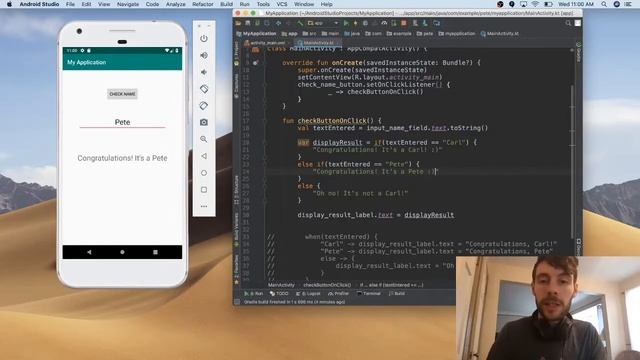Open the TODO tool window tab

pyautogui.click(x=279, y=293)
